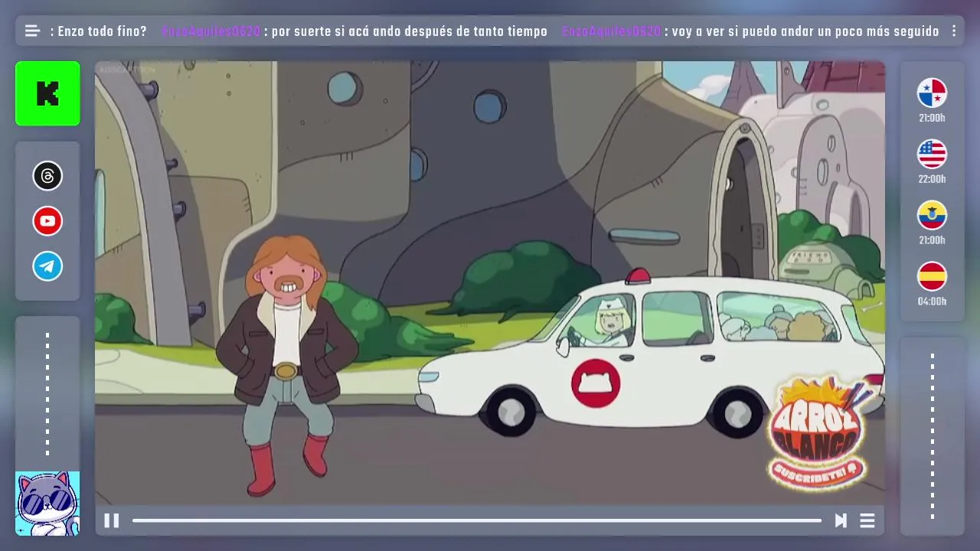This screenshot has width=980, height=551.
Task: Open the Threads social icon
Action: [47, 176]
